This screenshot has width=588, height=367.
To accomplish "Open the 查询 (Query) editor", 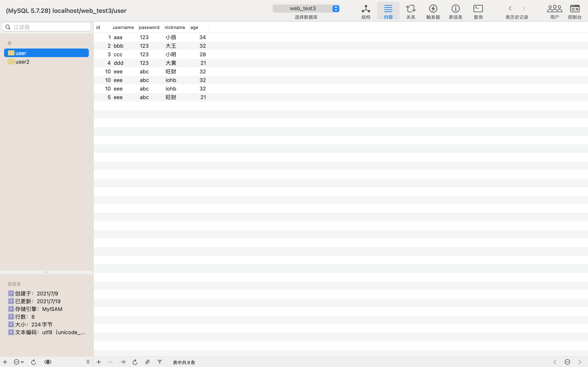I will pos(478,11).
